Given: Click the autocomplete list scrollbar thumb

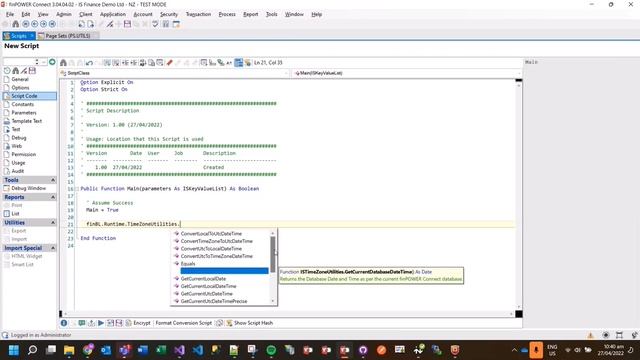Looking at the screenshot, I should coord(273,254).
